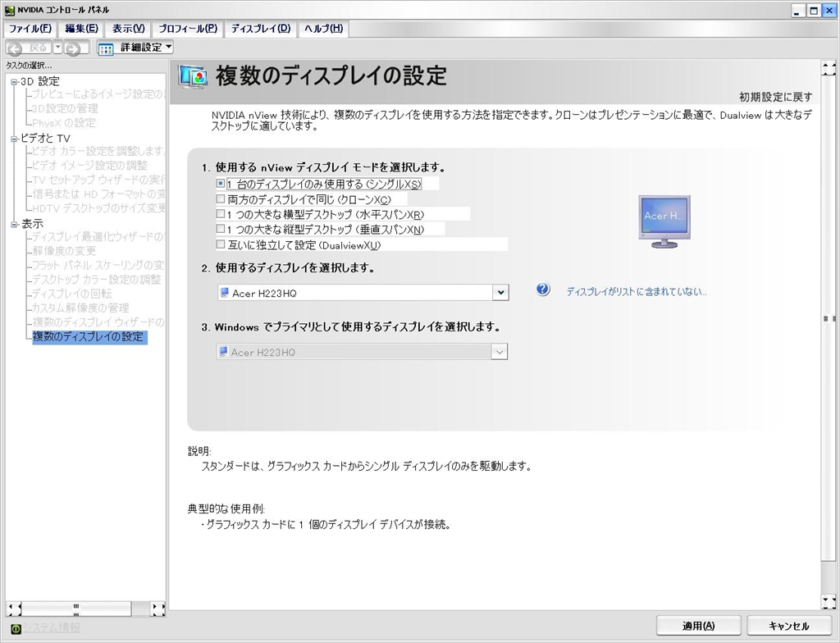Click the multiple display header icon
This screenshot has height=643, width=840.
(x=192, y=76)
